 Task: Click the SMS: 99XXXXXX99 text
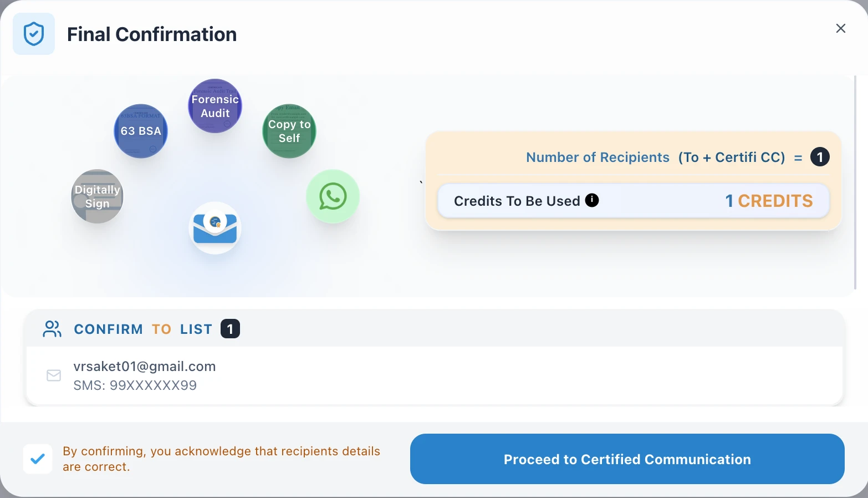[x=135, y=385]
